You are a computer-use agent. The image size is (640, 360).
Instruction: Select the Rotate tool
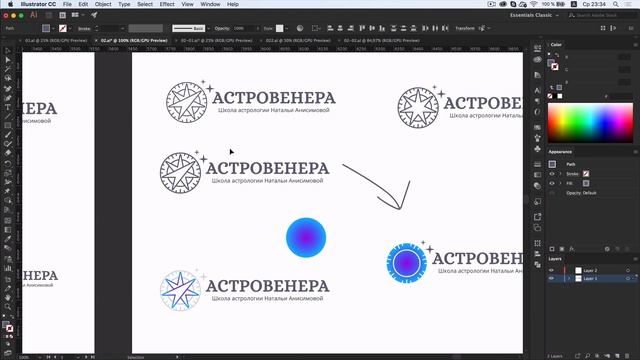8,163
